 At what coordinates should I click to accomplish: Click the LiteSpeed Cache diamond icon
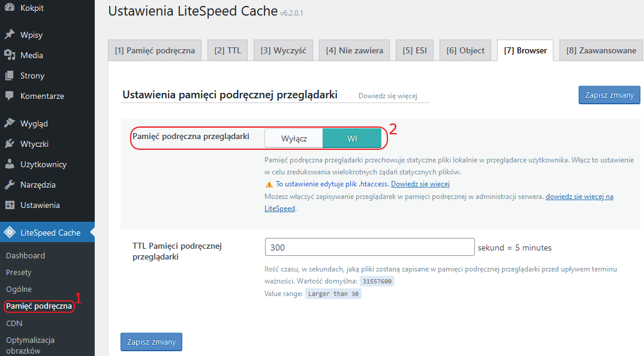[10, 233]
